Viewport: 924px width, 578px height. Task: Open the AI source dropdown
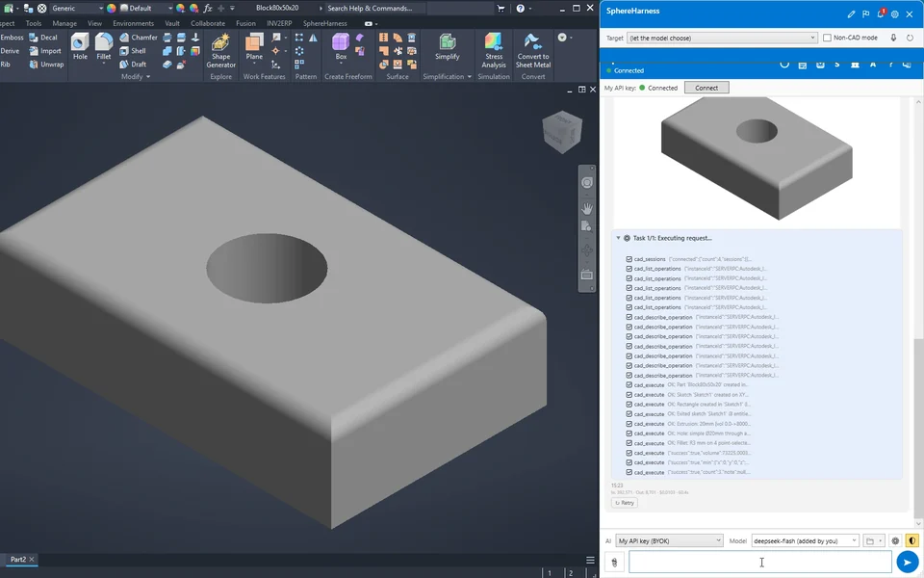click(670, 540)
